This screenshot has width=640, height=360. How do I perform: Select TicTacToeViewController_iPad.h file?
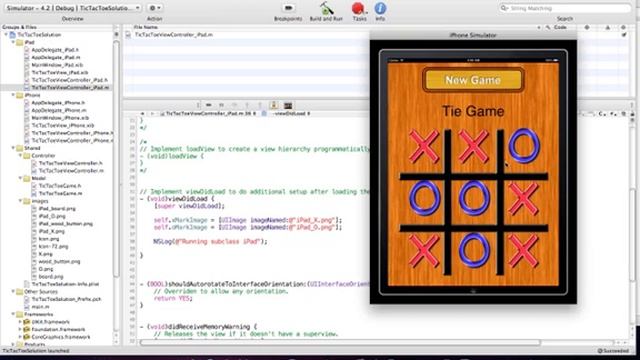pos(70,80)
